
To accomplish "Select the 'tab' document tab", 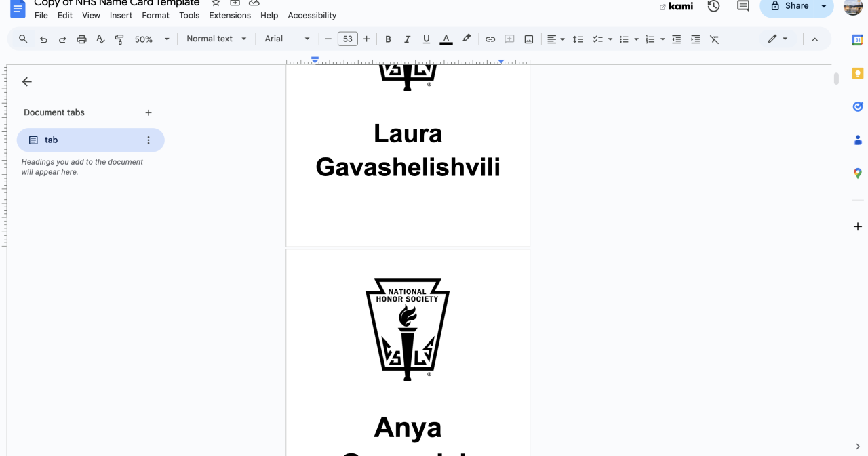I will click(91, 140).
